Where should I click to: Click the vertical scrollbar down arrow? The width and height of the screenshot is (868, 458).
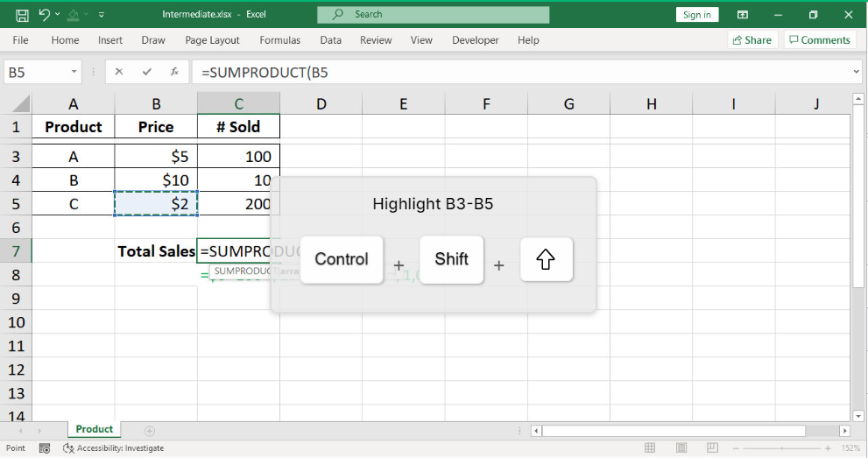point(858,416)
